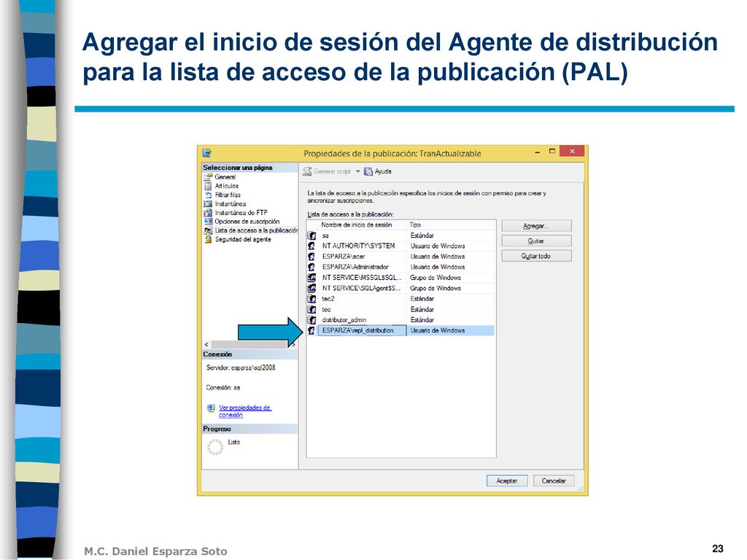
Task: Select the distributor_admin login row
Action: pos(400,320)
